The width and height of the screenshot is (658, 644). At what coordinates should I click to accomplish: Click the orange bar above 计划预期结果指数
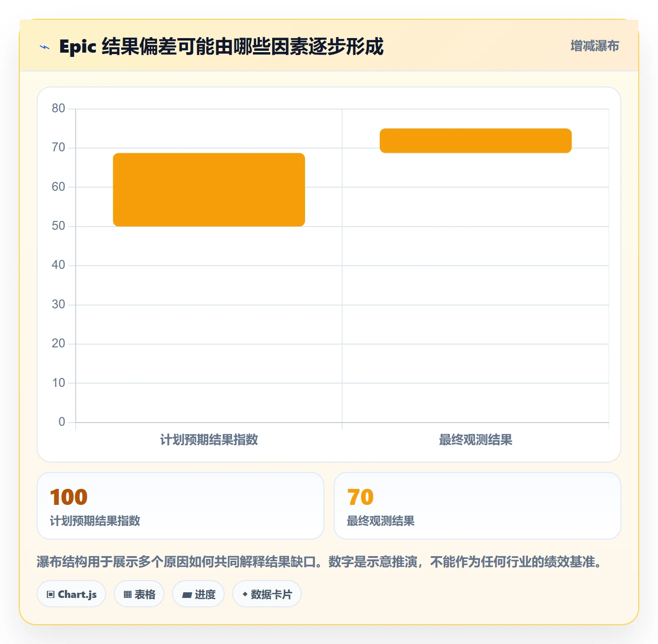(x=209, y=190)
